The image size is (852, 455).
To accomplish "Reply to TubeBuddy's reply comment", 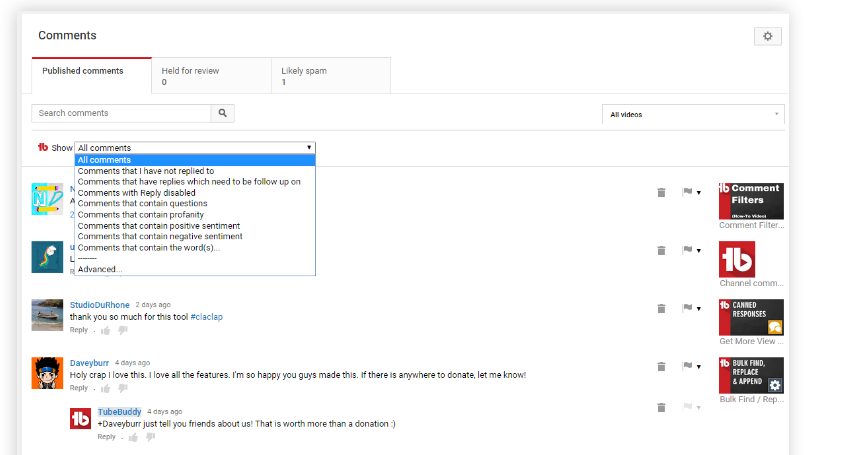I will click(106, 437).
